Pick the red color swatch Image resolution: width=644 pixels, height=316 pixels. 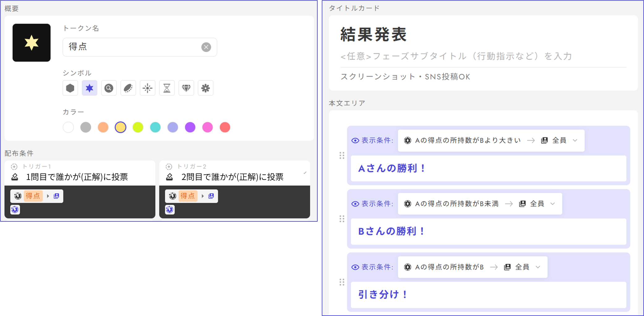click(x=225, y=127)
